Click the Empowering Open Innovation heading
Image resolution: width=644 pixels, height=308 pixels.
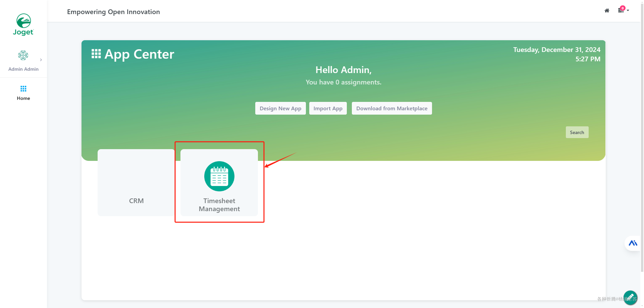point(113,12)
